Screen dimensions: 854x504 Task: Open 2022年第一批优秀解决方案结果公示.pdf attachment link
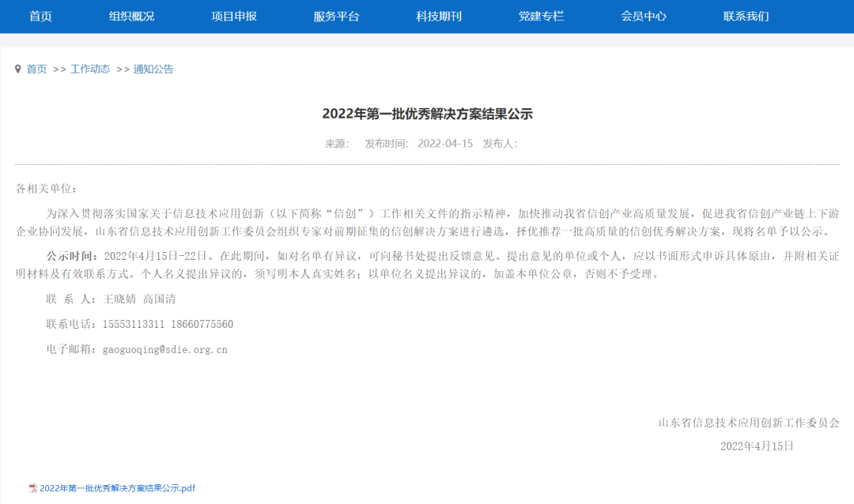(x=117, y=488)
